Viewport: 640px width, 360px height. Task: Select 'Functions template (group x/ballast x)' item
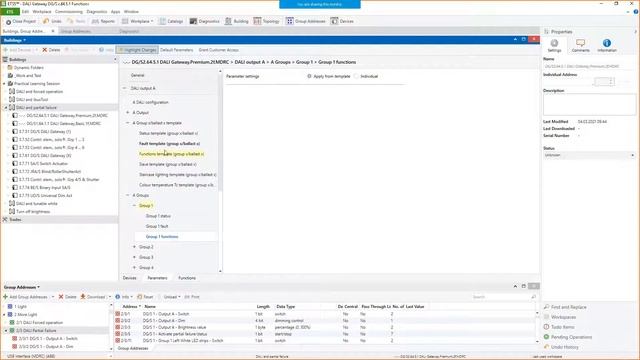point(171,154)
